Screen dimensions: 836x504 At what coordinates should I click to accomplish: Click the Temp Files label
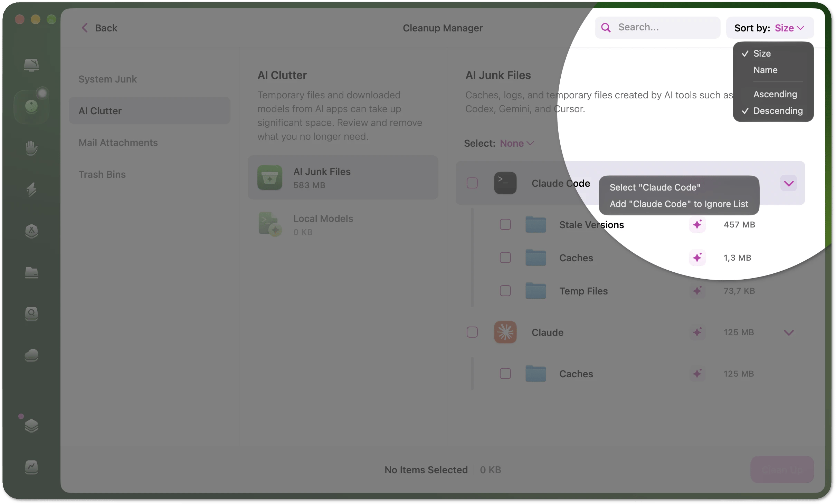(583, 291)
